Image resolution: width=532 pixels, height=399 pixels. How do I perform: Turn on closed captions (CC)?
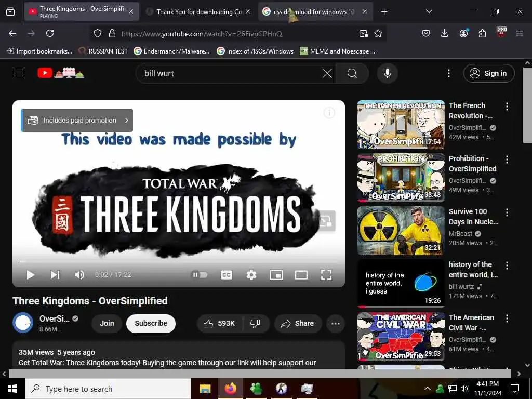tap(227, 275)
